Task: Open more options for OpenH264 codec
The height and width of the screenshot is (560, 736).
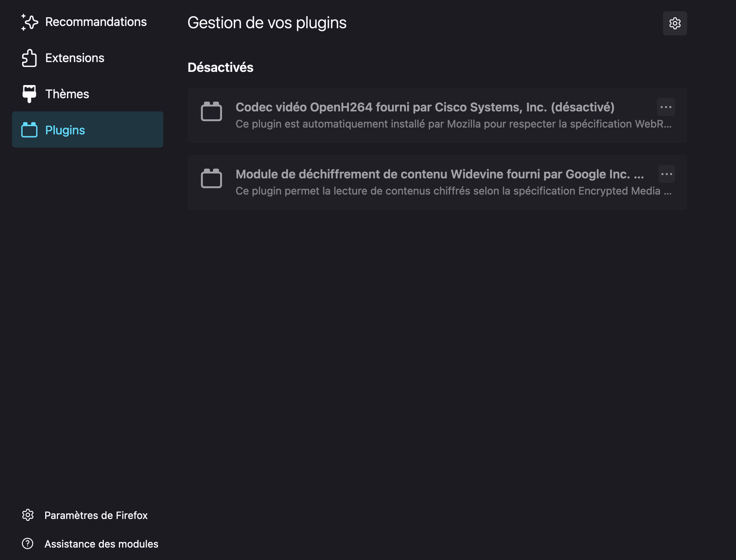Action: click(666, 107)
